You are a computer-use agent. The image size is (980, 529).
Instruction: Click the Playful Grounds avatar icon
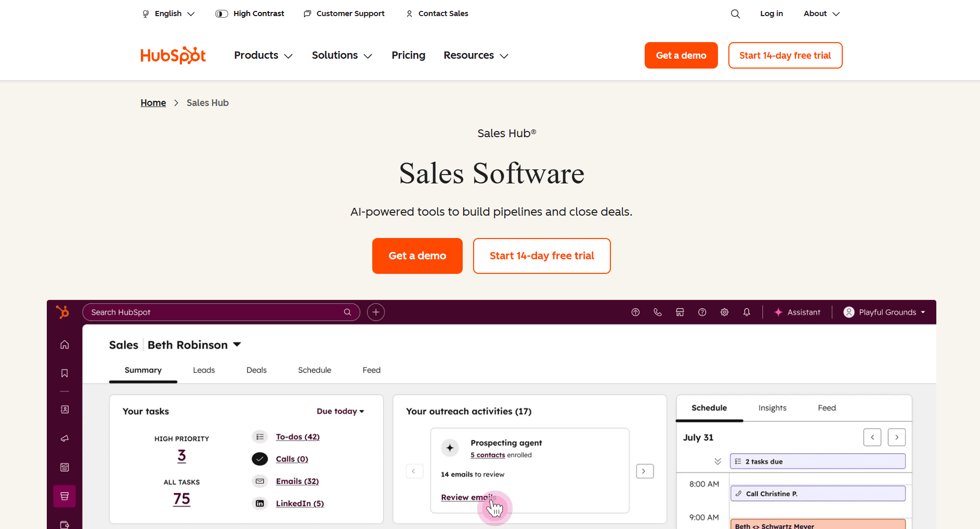click(849, 312)
